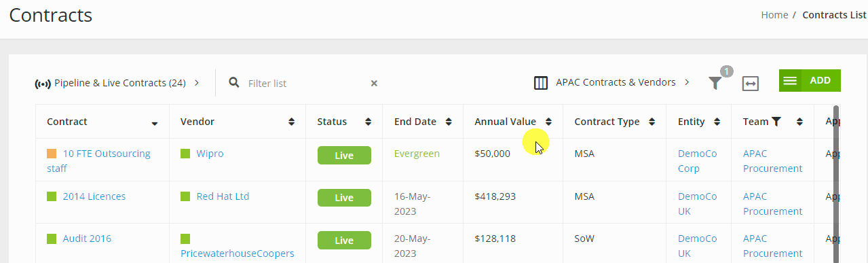Click the Team column filter funnel icon
This screenshot has width=868, height=263.
(x=776, y=122)
